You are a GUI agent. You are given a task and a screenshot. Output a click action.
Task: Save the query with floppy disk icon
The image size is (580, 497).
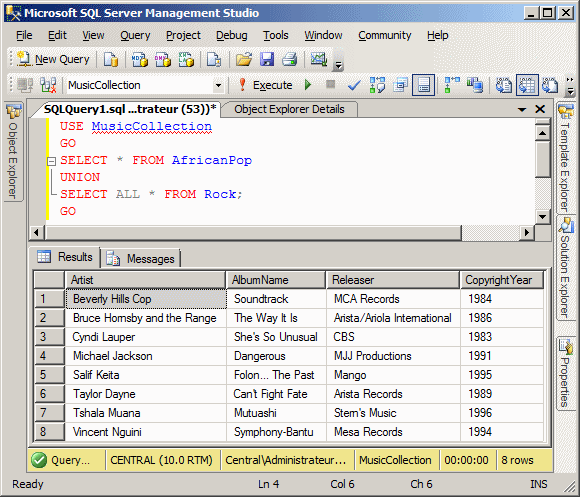[267, 59]
